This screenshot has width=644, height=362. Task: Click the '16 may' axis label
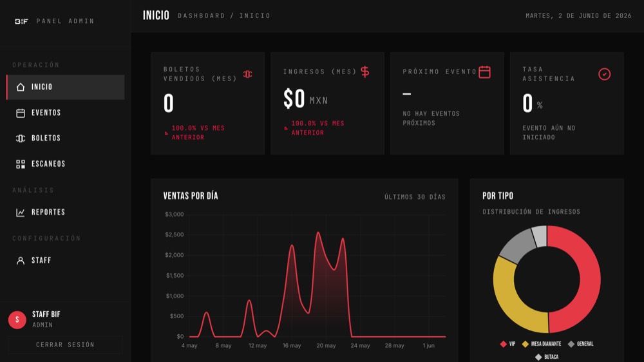[x=292, y=345]
